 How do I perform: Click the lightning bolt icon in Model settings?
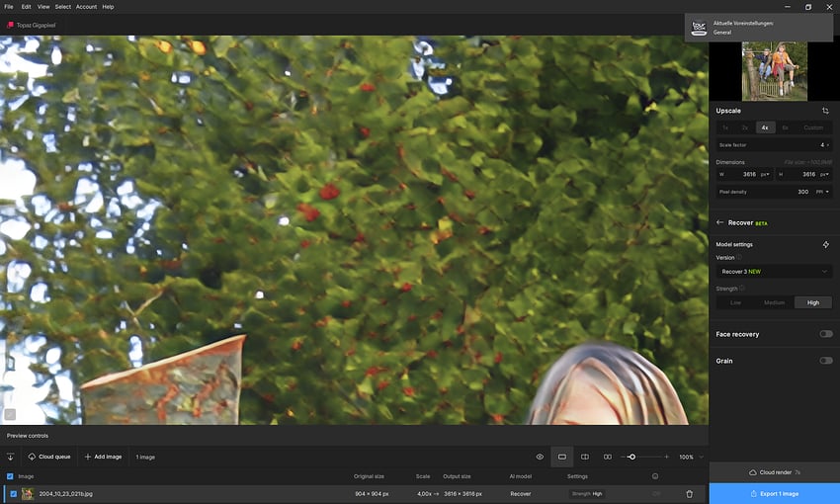(825, 244)
